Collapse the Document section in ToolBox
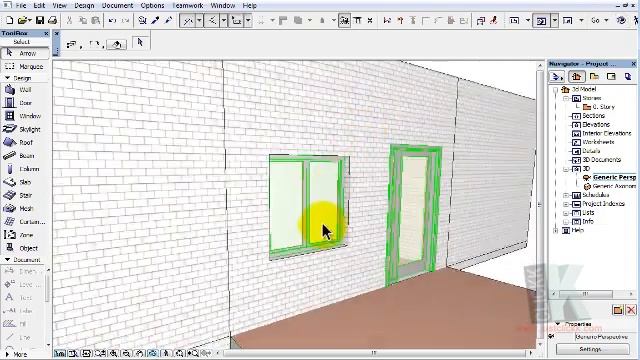This screenshot has width=640, height=360. point(7,260)
